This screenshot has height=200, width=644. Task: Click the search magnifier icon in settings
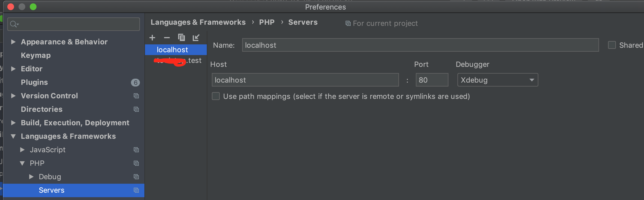14,24
